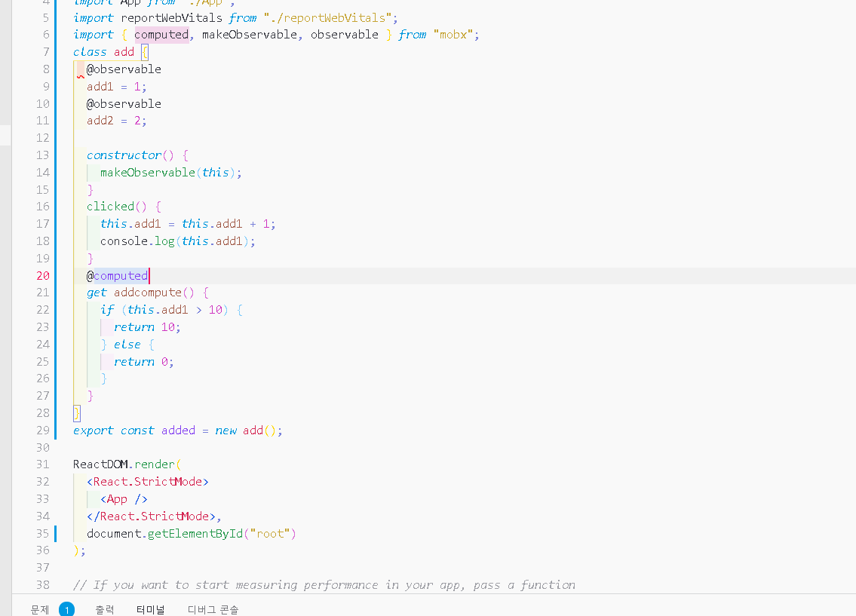
Task: Click line number 20 in the gutter
Action: 42,275
